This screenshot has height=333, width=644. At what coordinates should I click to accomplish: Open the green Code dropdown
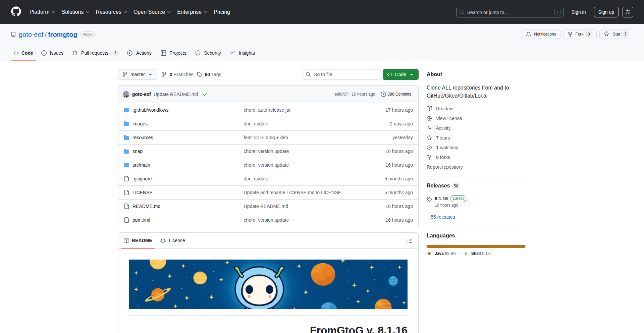(x=400, y=74)
